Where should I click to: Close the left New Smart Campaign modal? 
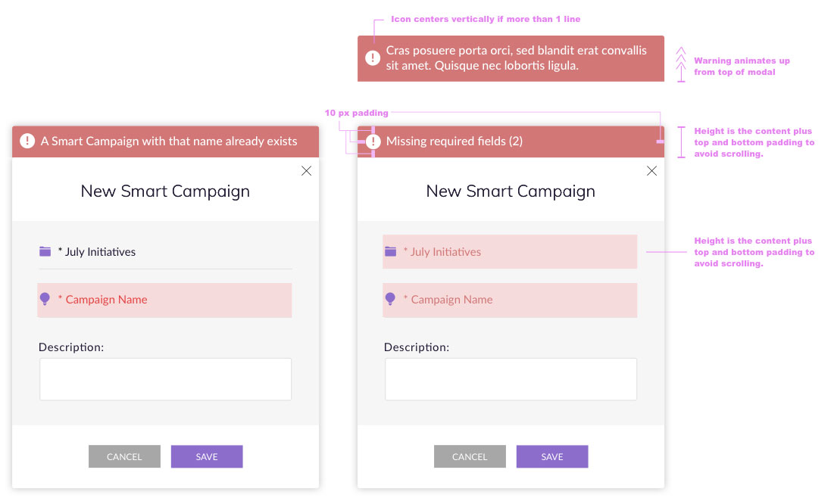[306, 171]
